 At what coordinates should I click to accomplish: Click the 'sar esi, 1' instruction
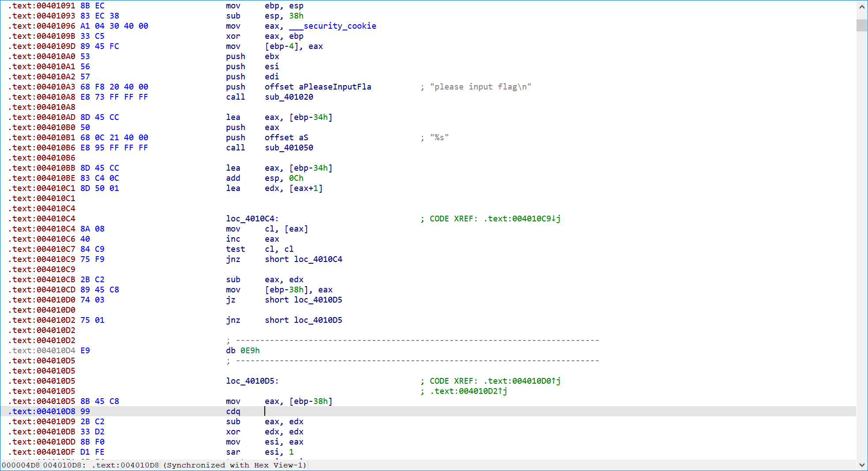[x=260, y=452]
